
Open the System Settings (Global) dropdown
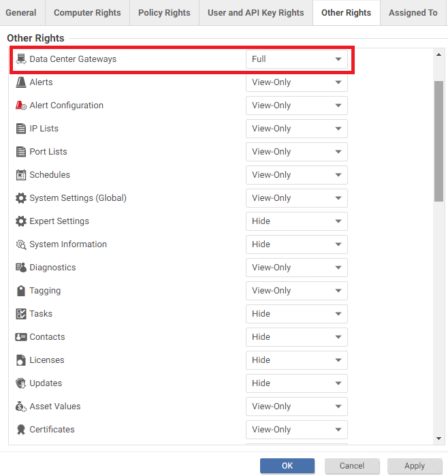pos(296,198)
